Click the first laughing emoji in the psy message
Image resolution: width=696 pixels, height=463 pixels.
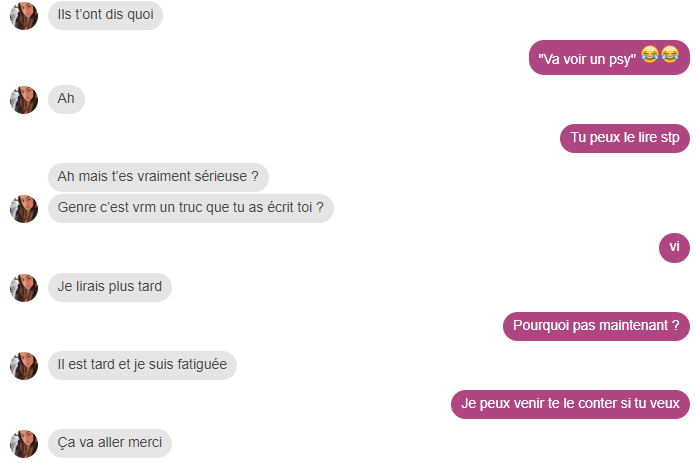coord(650,54)
